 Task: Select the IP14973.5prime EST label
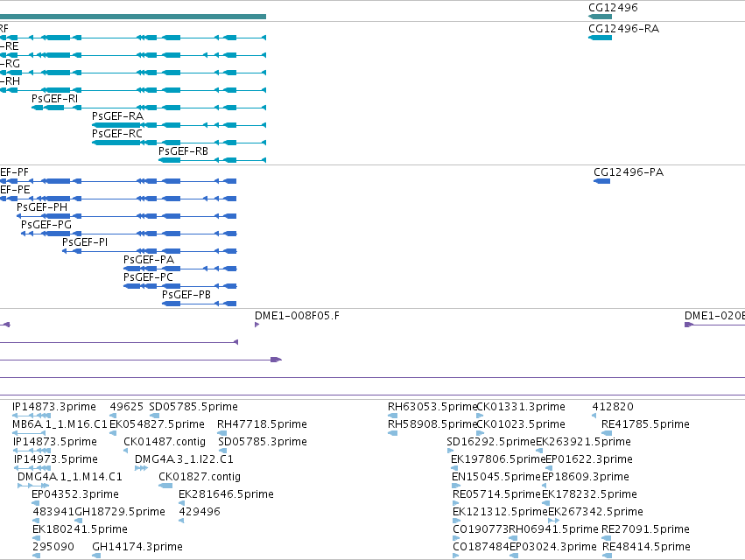click(x=55, y=459)
